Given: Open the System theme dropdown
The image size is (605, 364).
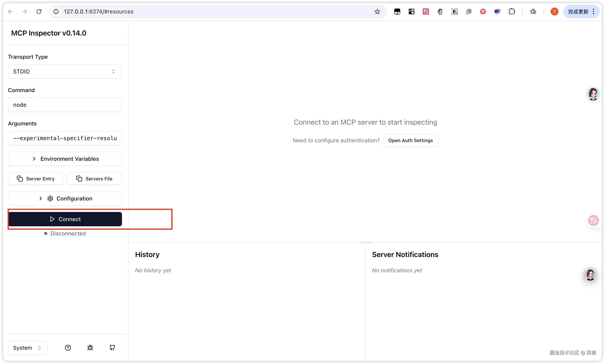Looking at the screenshot, I should pos(27,348).
